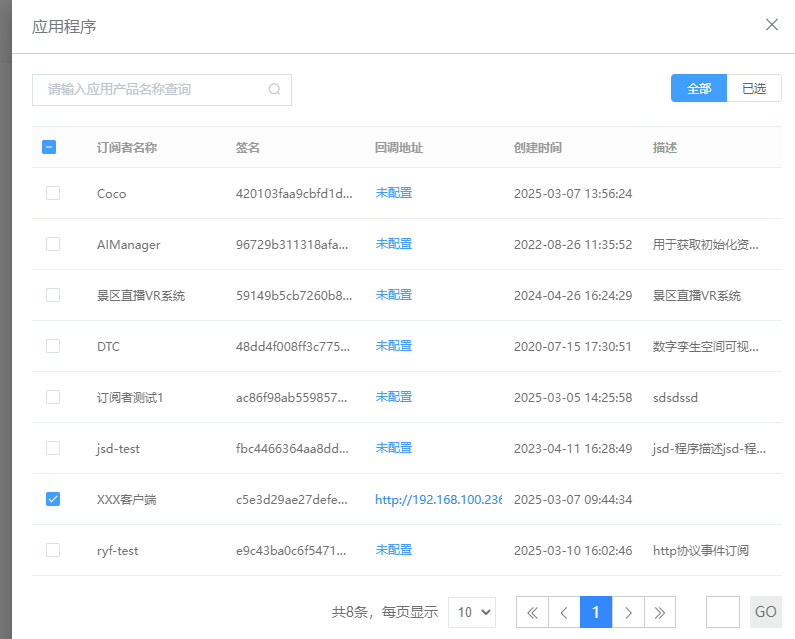
Task: Click timestamp 2022-08-26 11:35:52
Action: tap(573, 244)
